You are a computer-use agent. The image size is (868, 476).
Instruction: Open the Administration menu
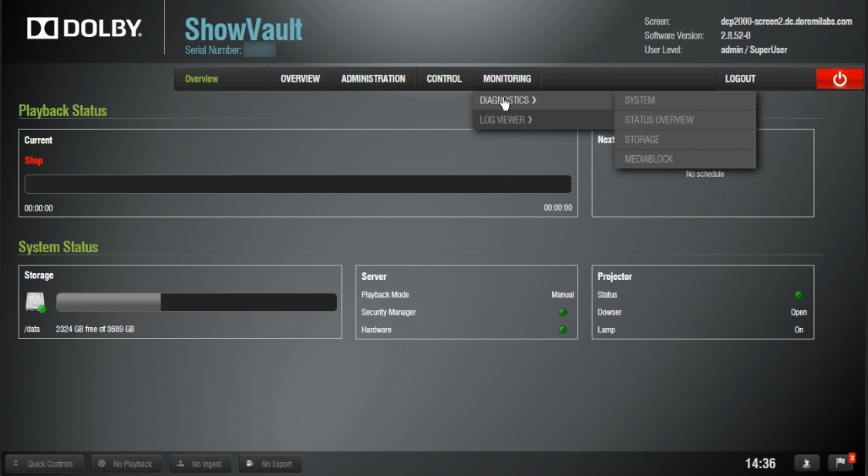click(373, 79)
